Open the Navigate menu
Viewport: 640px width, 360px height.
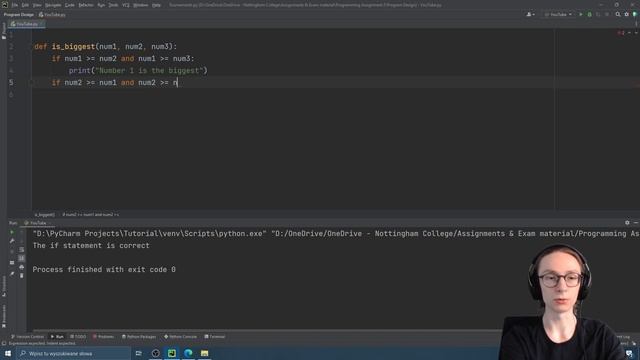[53, 5]
